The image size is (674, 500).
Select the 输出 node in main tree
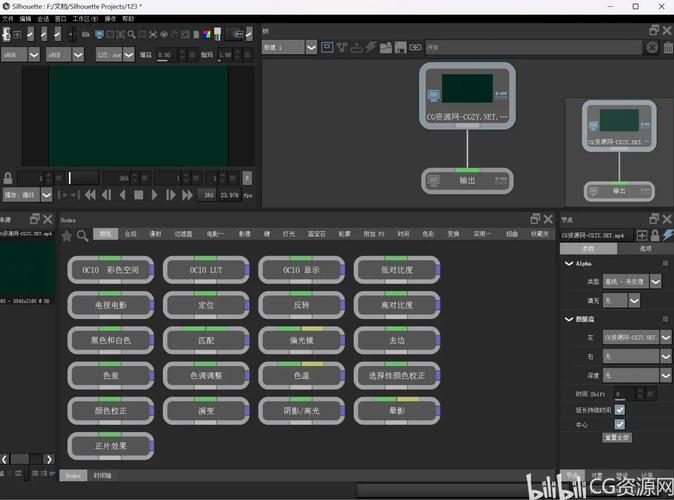(467, 181)
